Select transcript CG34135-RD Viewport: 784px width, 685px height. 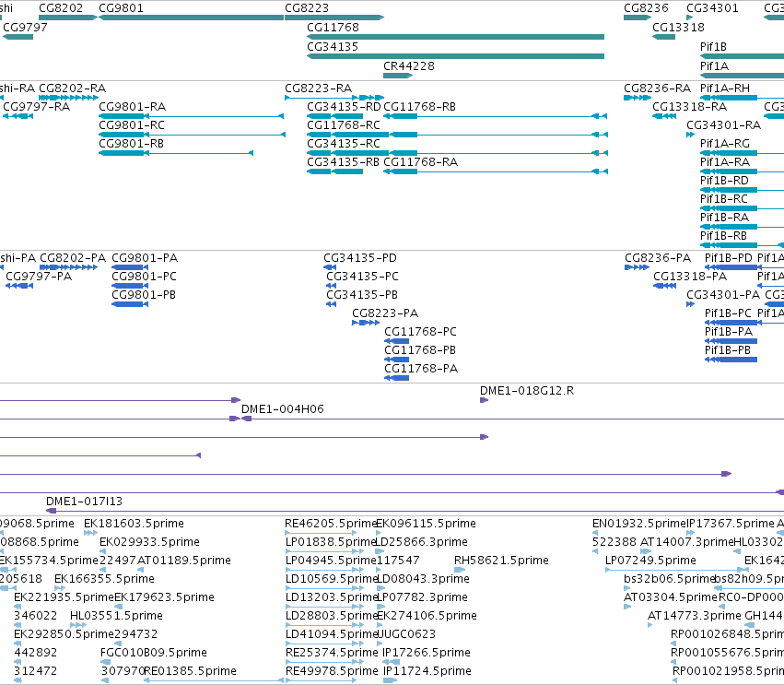tap(335, 116)
